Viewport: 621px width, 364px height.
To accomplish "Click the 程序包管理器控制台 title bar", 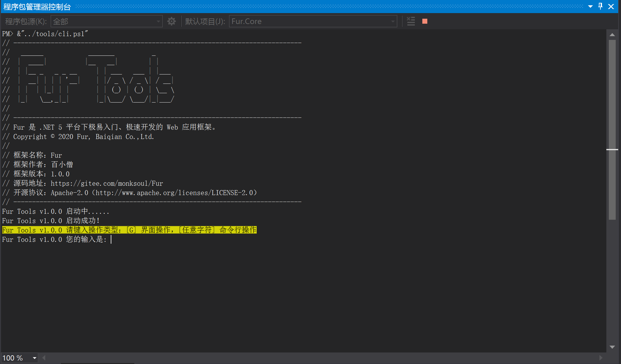I will [x=37, y=6].
